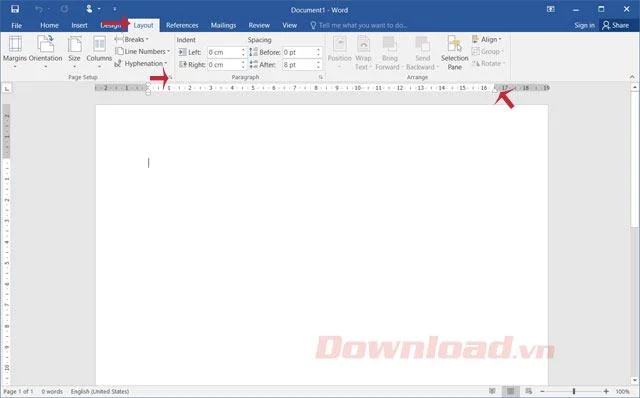This screenshot has width=640, height=398.
Task: Click the vertical scrollbar down arrow
Action: pyautogui.click(x=635, y=380)
